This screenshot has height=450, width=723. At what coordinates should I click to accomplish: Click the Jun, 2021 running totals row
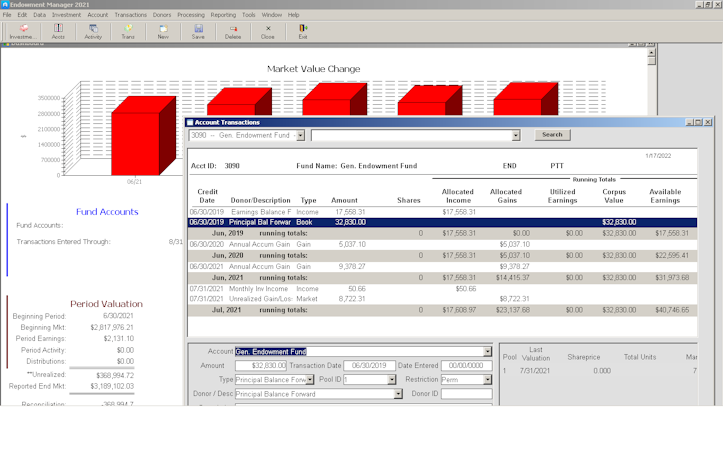click(x=442, y=278)
